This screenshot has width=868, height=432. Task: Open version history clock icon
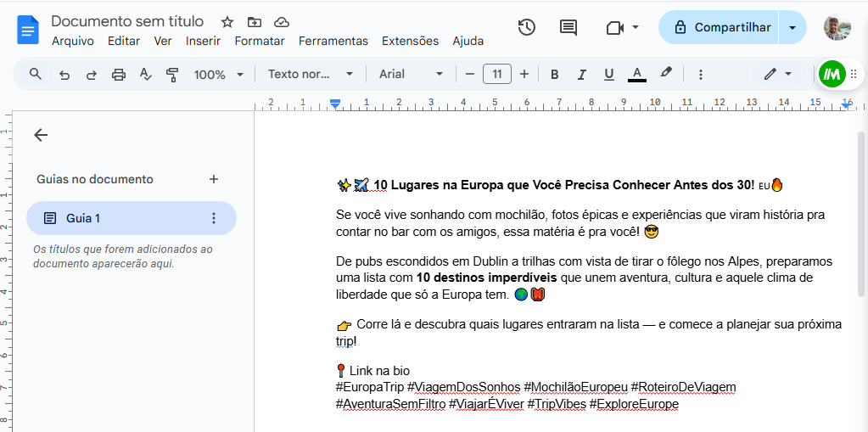click(x=527, y=27)
